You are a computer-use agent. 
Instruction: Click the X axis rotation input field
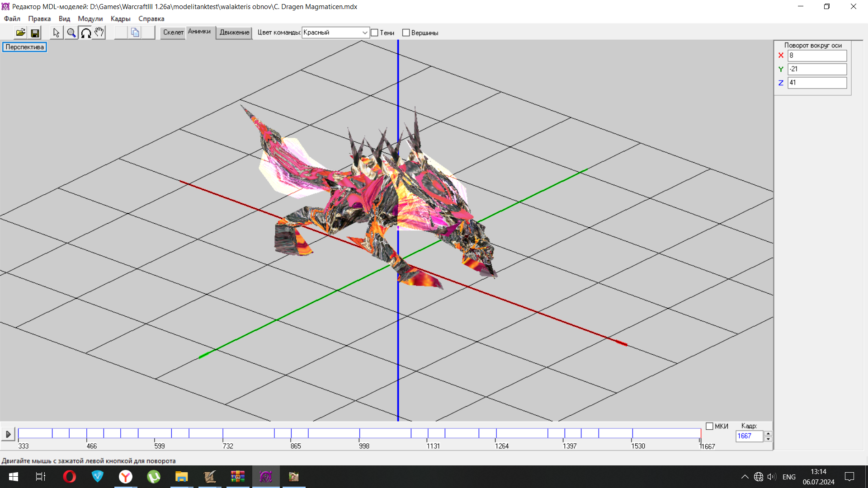816,56
